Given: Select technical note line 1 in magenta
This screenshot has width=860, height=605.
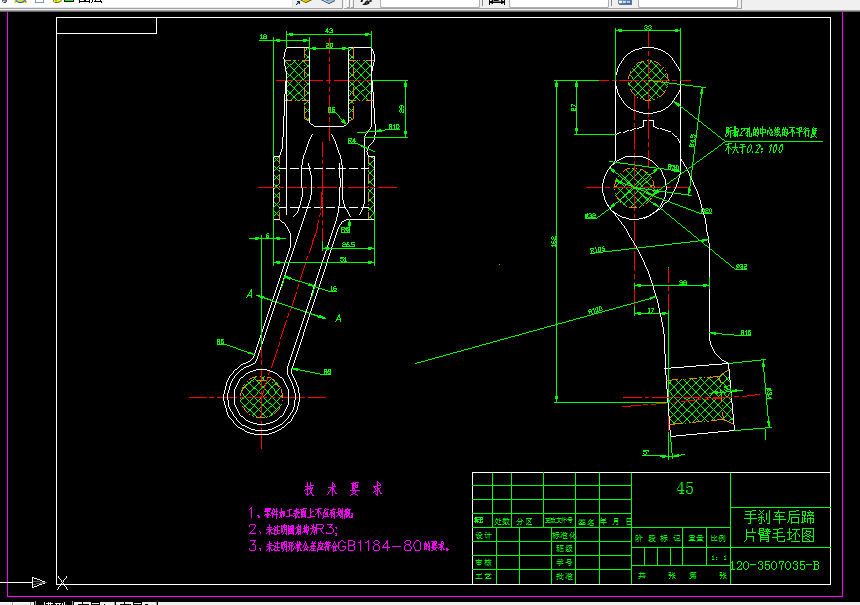Looking at the screenshot, I should 301,513.
